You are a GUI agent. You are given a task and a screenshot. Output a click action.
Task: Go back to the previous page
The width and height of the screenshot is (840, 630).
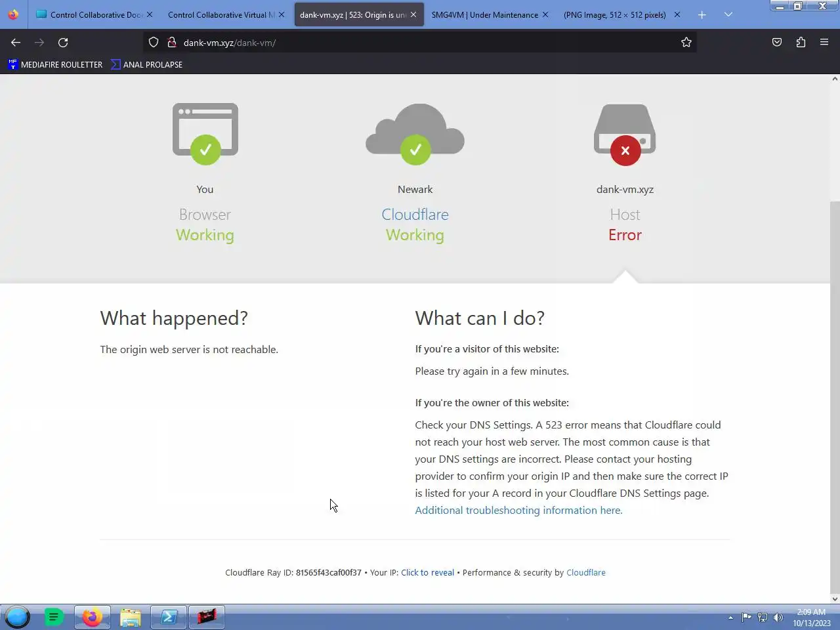16,43
